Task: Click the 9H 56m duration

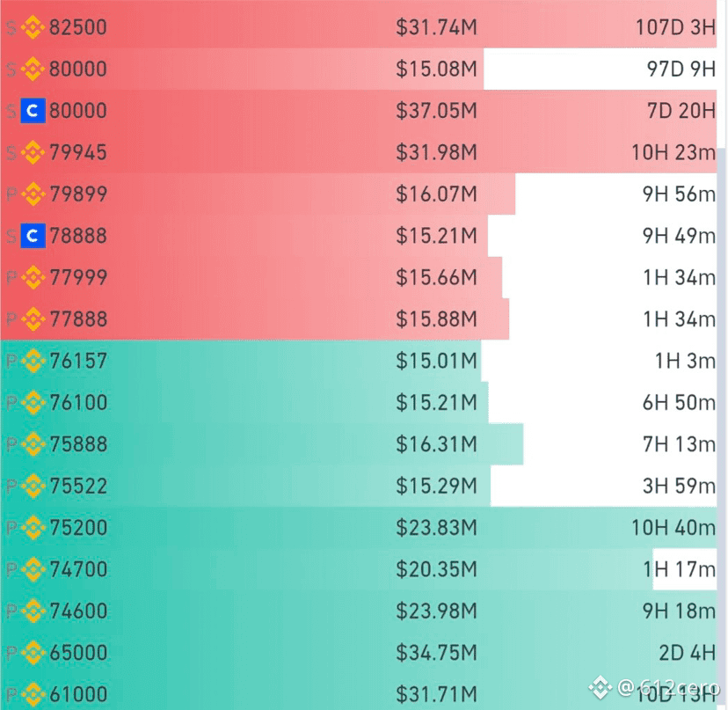Action: pyautogui.click(x=680, y=194)
